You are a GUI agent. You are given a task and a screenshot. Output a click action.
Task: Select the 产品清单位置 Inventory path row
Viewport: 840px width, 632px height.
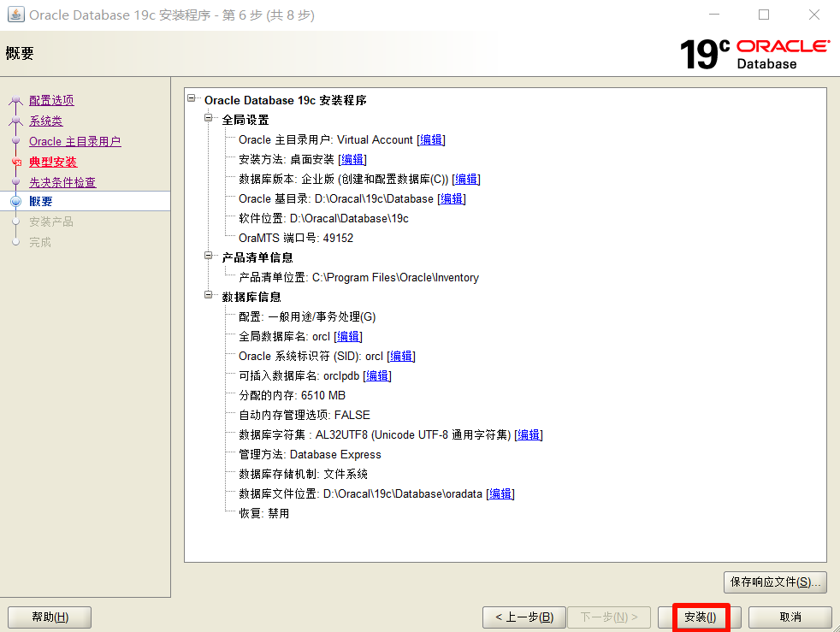tap(359, 277)
